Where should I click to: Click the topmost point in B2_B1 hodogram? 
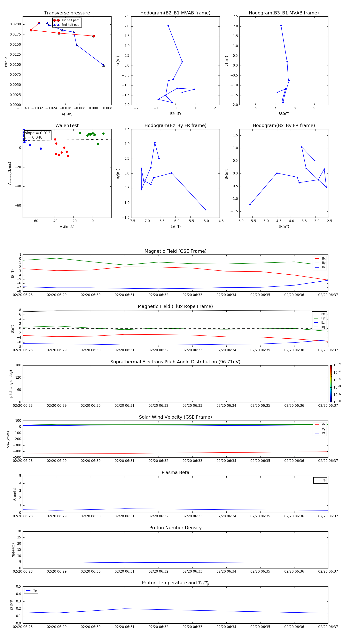(168, 26)
